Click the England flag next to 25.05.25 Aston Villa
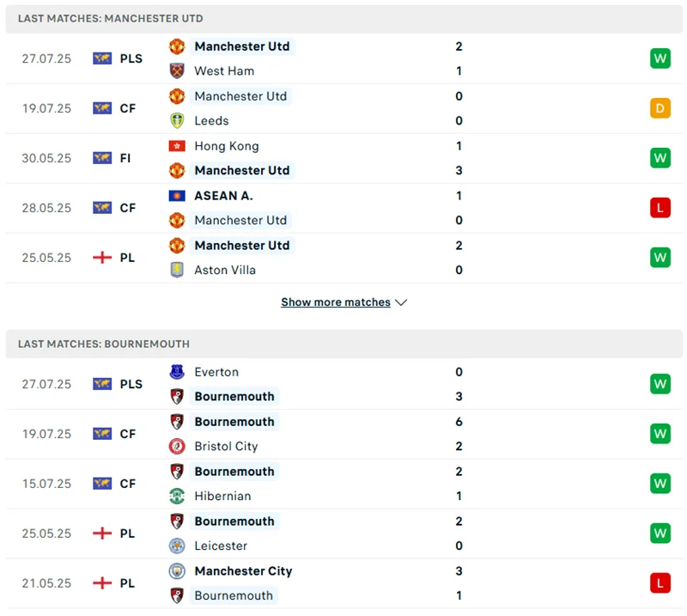The width and height of the screenshot is (687, 616). (102, 258)
